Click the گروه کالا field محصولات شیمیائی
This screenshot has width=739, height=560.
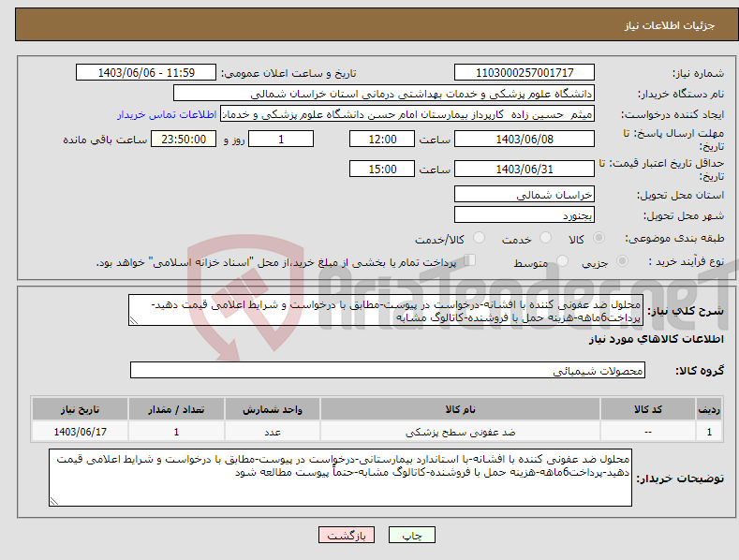pyautogui.click(x=388, y=371)
